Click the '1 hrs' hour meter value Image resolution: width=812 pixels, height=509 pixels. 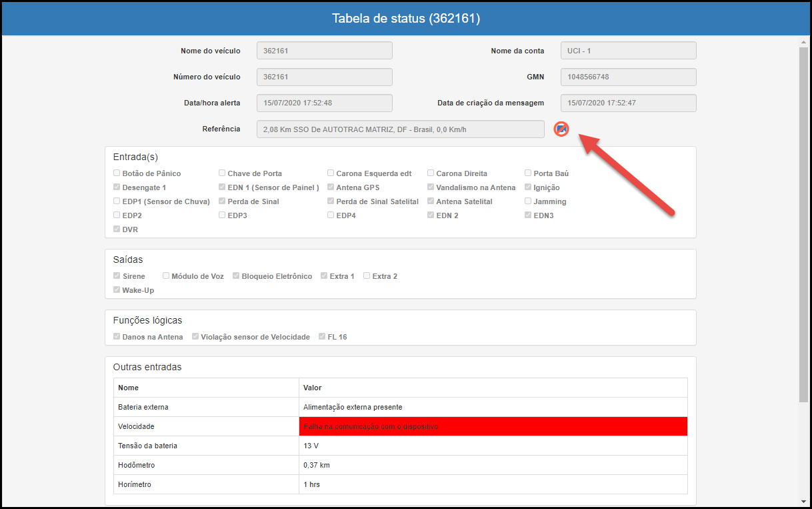(x=311, y=484)
